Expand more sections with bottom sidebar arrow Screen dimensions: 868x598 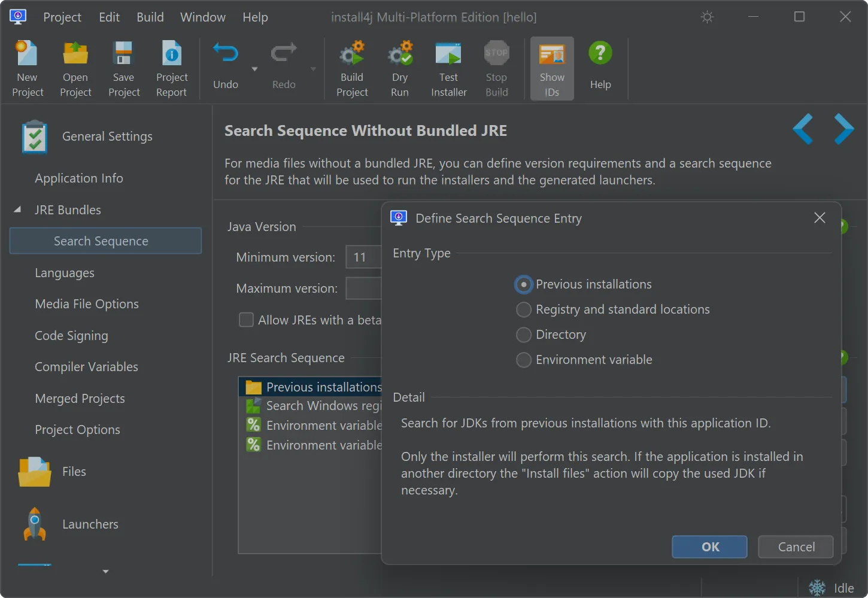pyautogui.click(x=105, y=572)
